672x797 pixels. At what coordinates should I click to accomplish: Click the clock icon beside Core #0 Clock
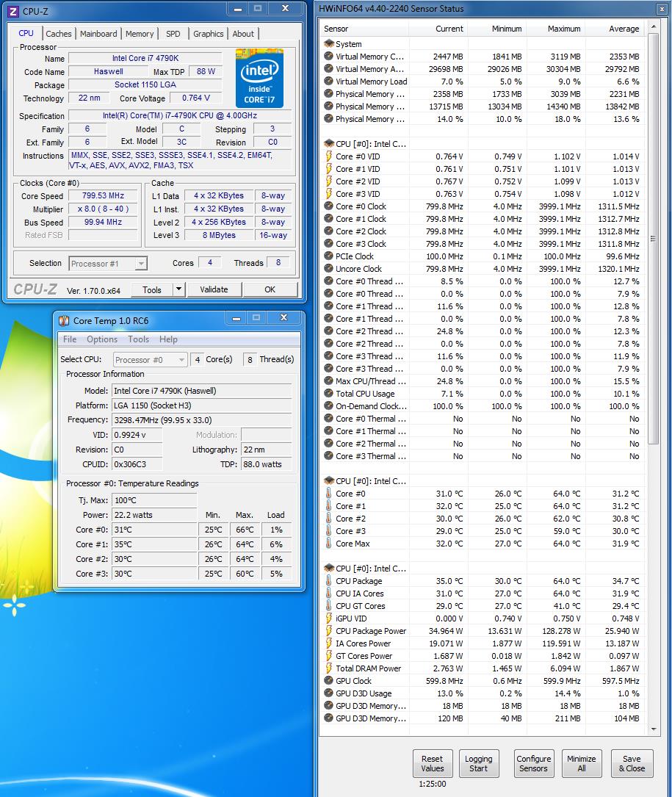329,206
